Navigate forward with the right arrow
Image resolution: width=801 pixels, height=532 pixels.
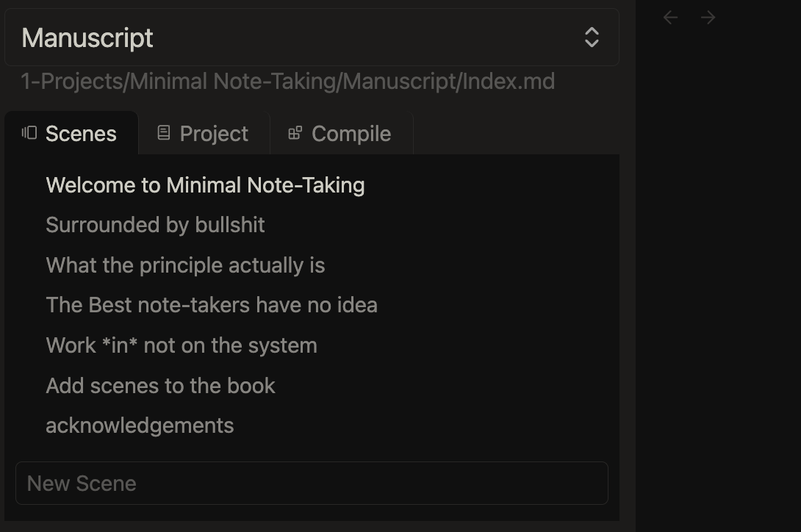tap(708, 18)
